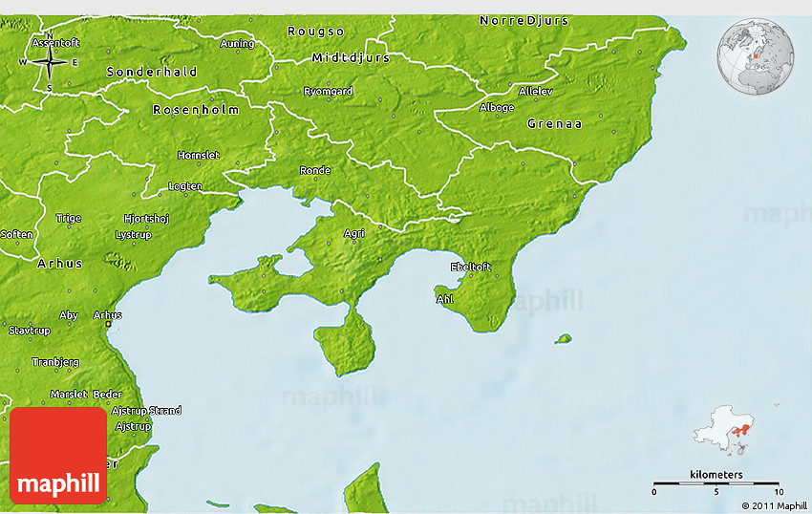The image size is (812, 514).
Task: Click the Ahl label near Ebeltoft
Action: [x=444, y=298]
